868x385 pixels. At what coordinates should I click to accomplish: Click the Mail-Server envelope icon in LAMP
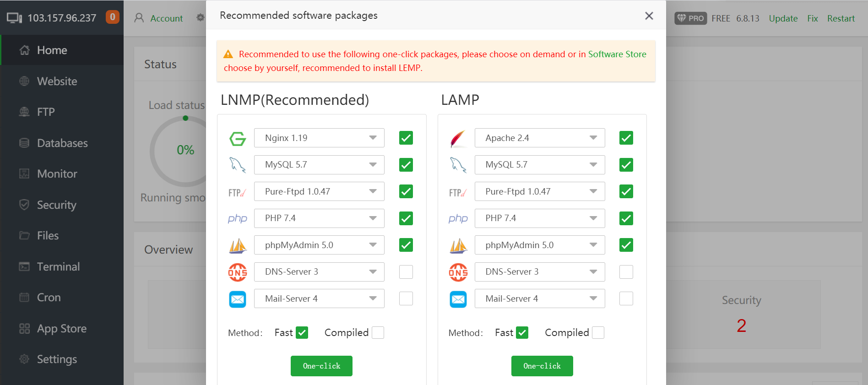pyautogui.click(x=458, y=299)
